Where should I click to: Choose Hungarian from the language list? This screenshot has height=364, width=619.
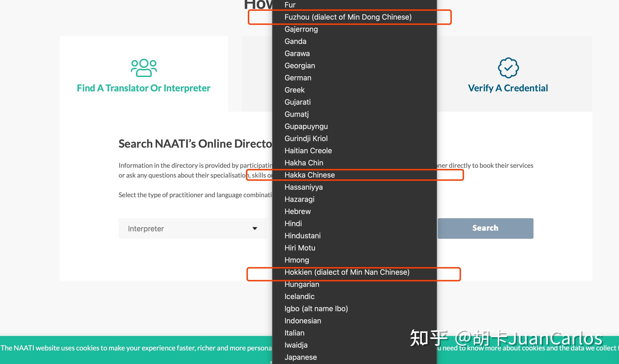tap(302, 284)
